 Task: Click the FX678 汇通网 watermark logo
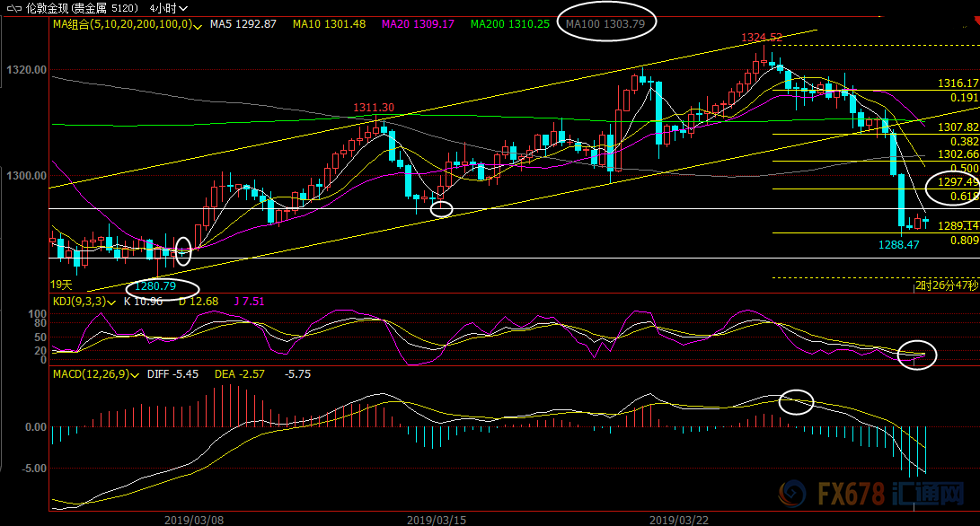pos(871,494)
